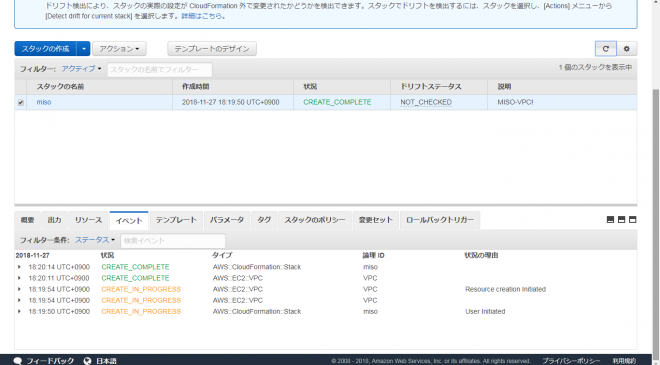This screenshot has height=365, width=660.
Task: Click the フィードバック link in footer
Action: click(50, 361)
